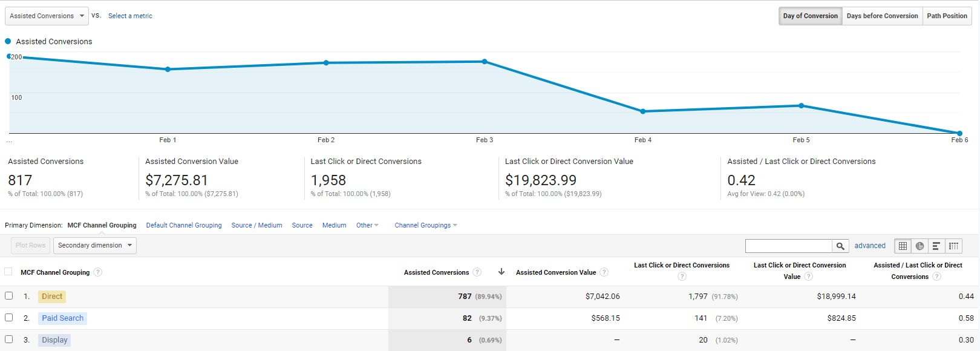
Task: Select the Path Position tab
Action: 947,16
